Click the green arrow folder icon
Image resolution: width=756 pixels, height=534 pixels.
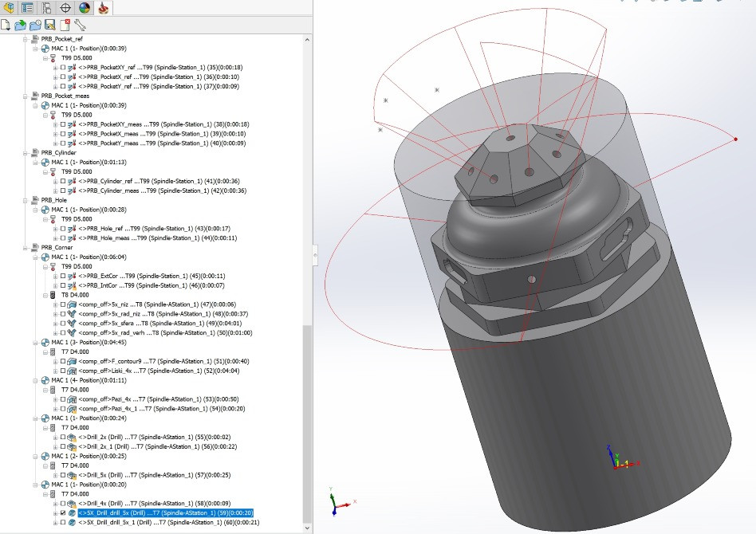(x=21, y=26)
